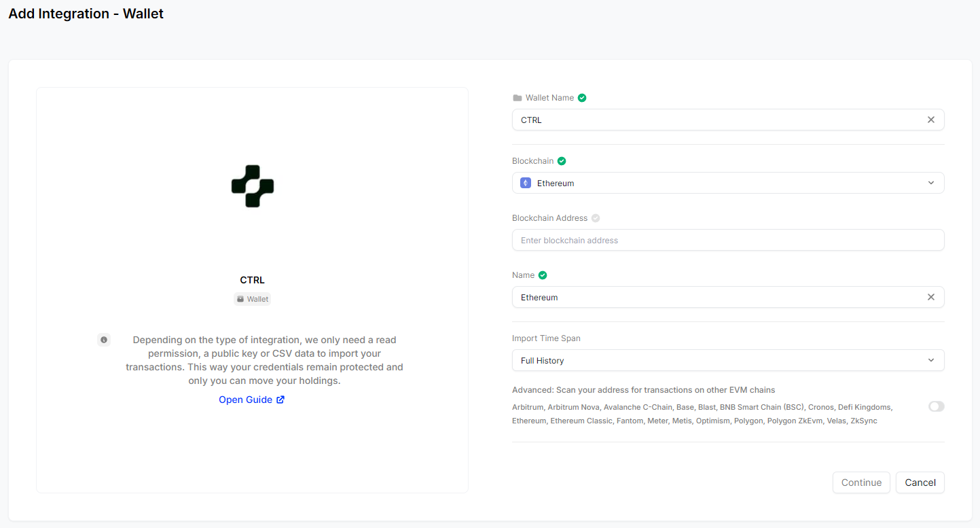Click the 'Blockchain Address' label
The image size is (980, 528).
click(549, 218)
